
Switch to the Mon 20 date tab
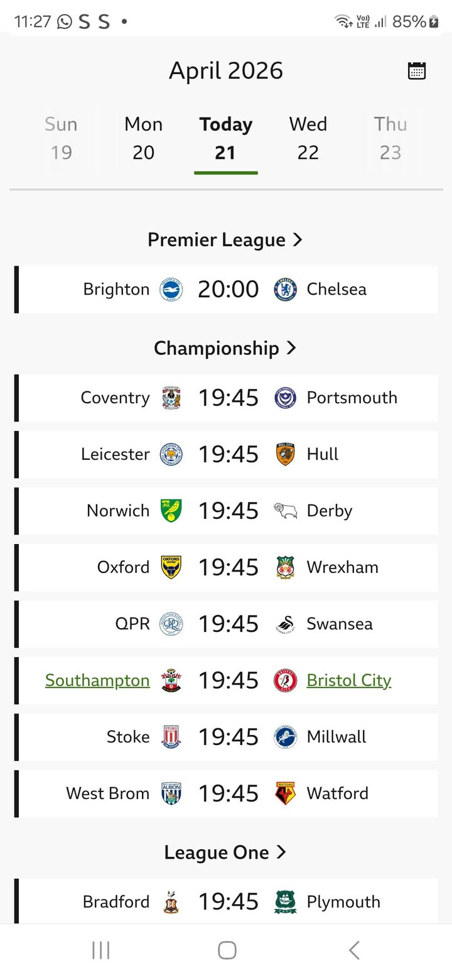pos(144,138)
